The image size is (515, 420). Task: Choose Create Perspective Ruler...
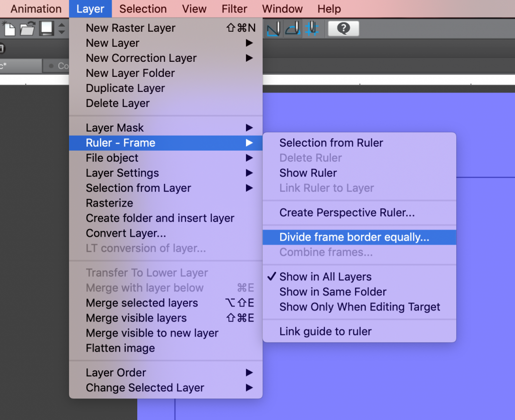359,213
